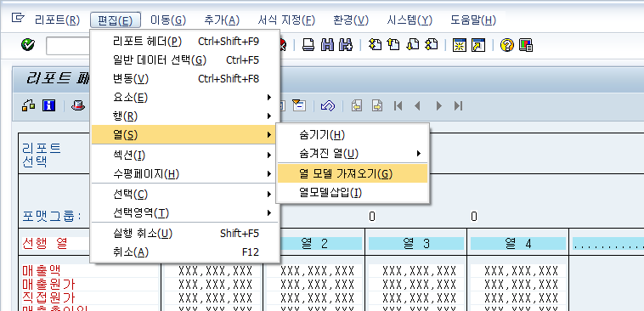This screenshot has width=644, height=311.
Task: Click the Find binoculars icon
Action: 327,44
